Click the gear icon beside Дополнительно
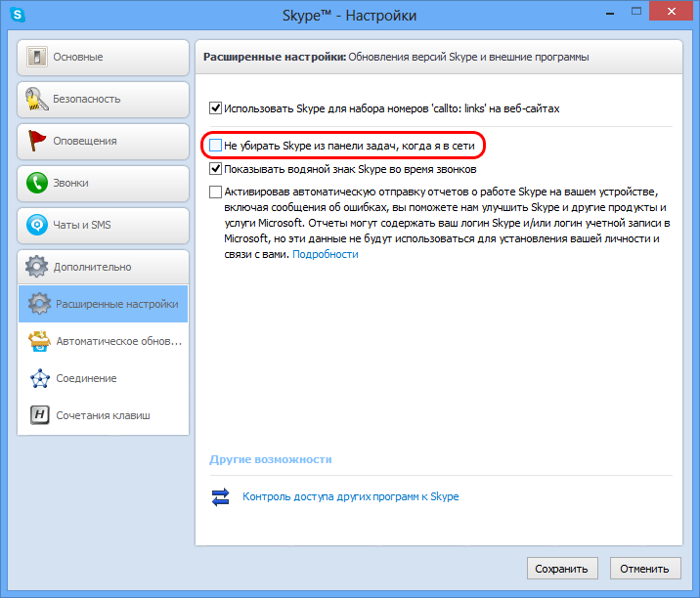Viewport: 700px width, 598px height. (36, 267)
